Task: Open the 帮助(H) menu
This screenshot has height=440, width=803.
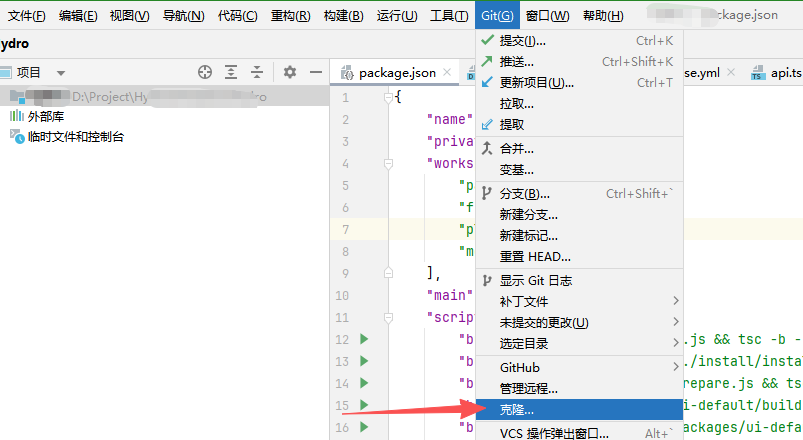Action: point(603,16)
